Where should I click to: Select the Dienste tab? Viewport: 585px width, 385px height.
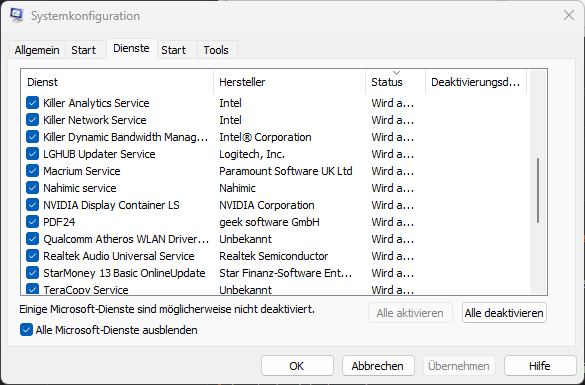[x=131, y=48]
